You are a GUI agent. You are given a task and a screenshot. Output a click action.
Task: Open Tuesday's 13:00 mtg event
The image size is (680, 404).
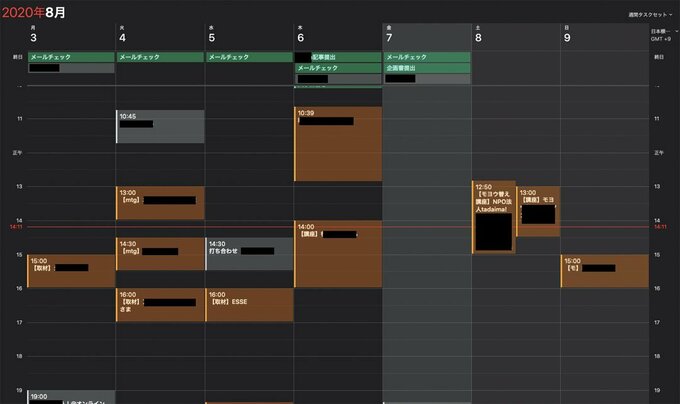pyautogui.click(x=160, y=202)
